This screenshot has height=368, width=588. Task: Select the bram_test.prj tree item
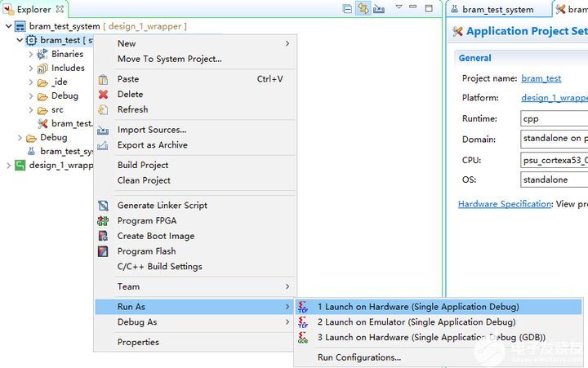tap(72, 124)
